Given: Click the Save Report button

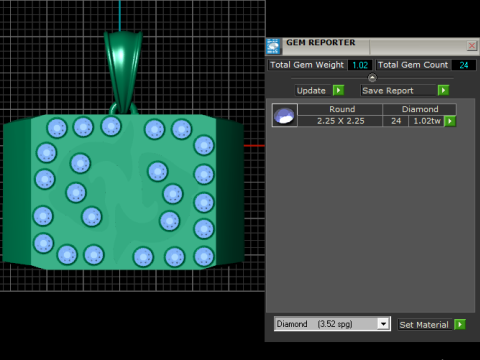Looking at the screenshot, I should pyautogui.click(x=399, y=91).
